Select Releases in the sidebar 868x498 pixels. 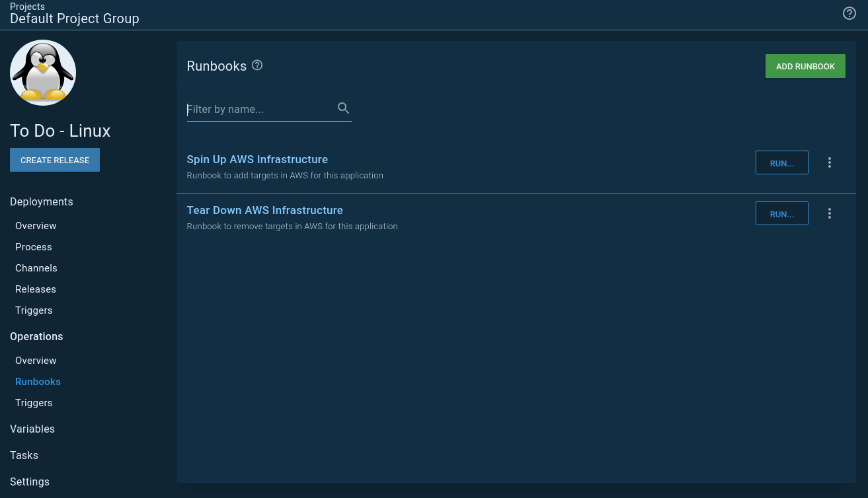[x=36, y=289]
